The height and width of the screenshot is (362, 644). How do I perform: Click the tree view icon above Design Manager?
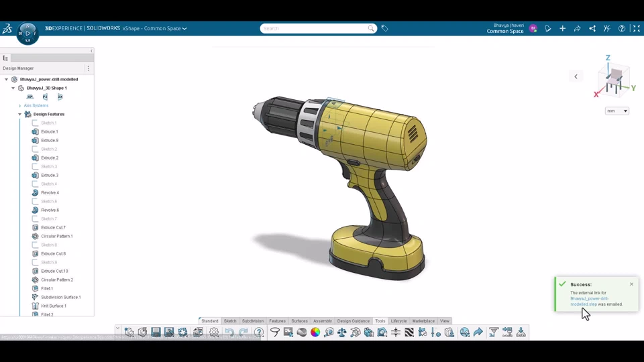[x=5, y=58]
